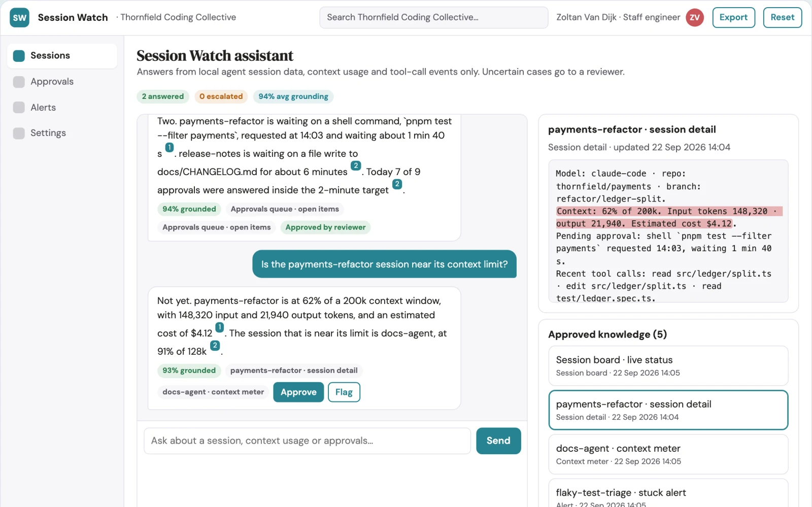Approve the payments-refactor context answer
This screenshot has height=507, width=812.
[x=298, y=392]
